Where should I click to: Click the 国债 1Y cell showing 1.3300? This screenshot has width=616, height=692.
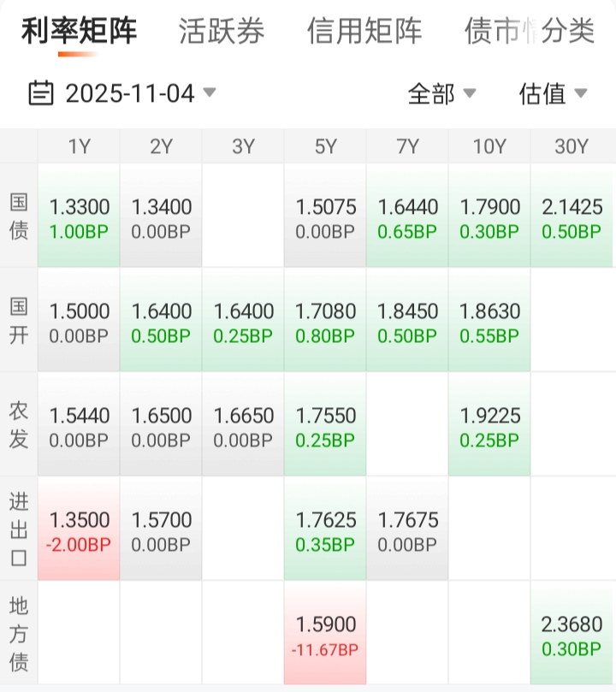pos(79,218)
